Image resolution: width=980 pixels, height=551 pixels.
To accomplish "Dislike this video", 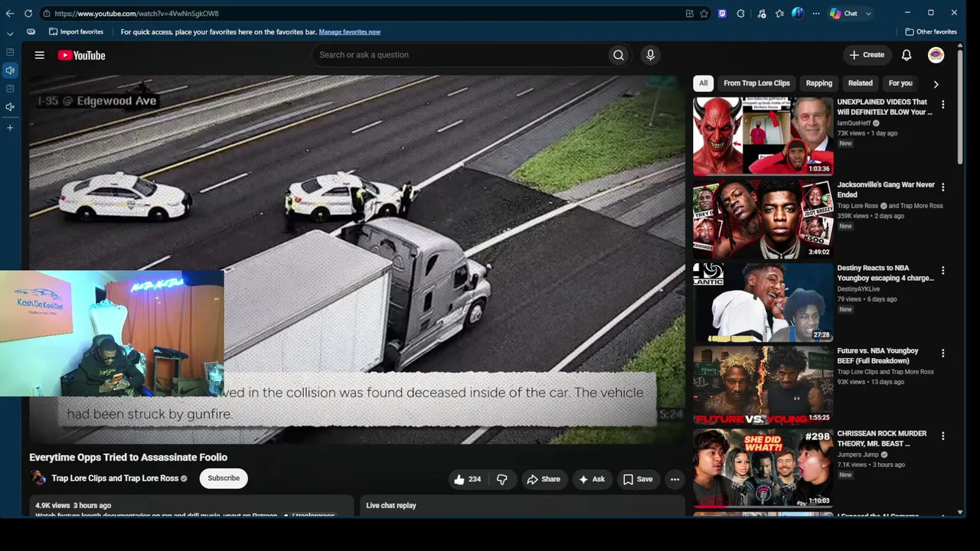I will 502,479.
